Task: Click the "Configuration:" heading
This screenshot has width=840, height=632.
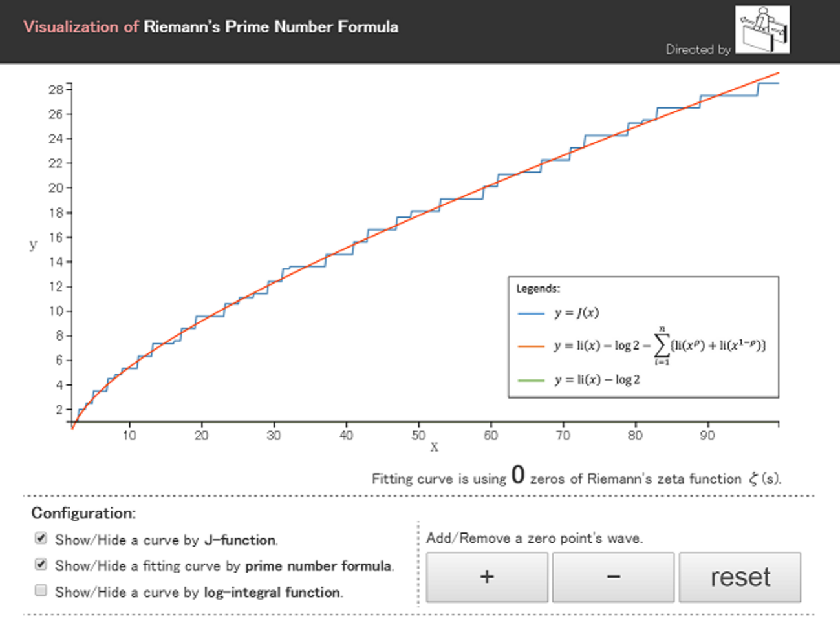Action: coord(83,514)
